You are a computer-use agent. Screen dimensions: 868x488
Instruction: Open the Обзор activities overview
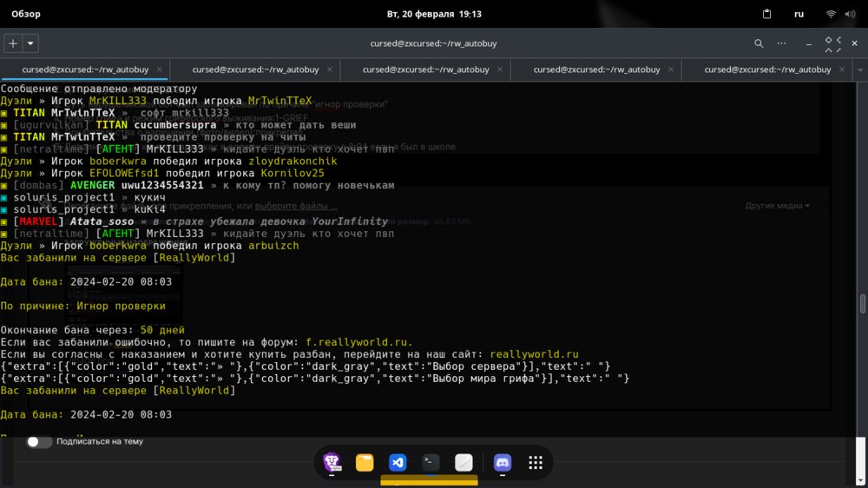click(x=26, y=14)
